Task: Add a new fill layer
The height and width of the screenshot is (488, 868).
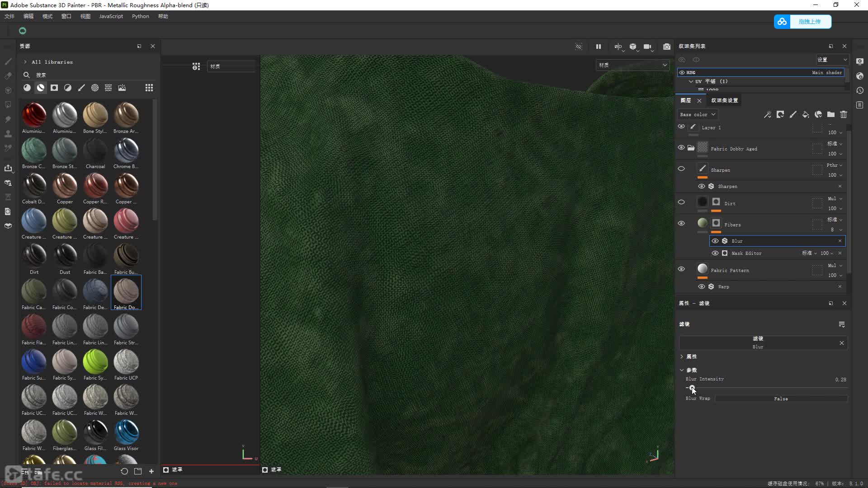Action: tap(806, 114)
